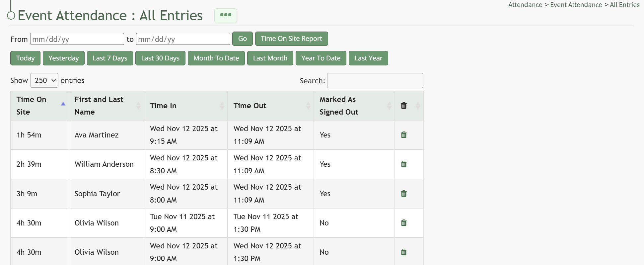
Task: Click the name Ava Martinez
Action: click(97, 135)
